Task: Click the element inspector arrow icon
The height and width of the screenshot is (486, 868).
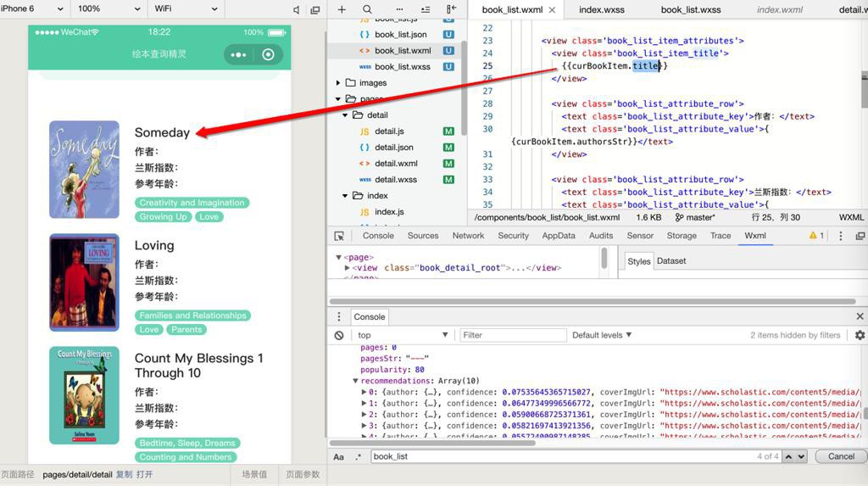Action: pyautogui.click(x=339, y=236)
